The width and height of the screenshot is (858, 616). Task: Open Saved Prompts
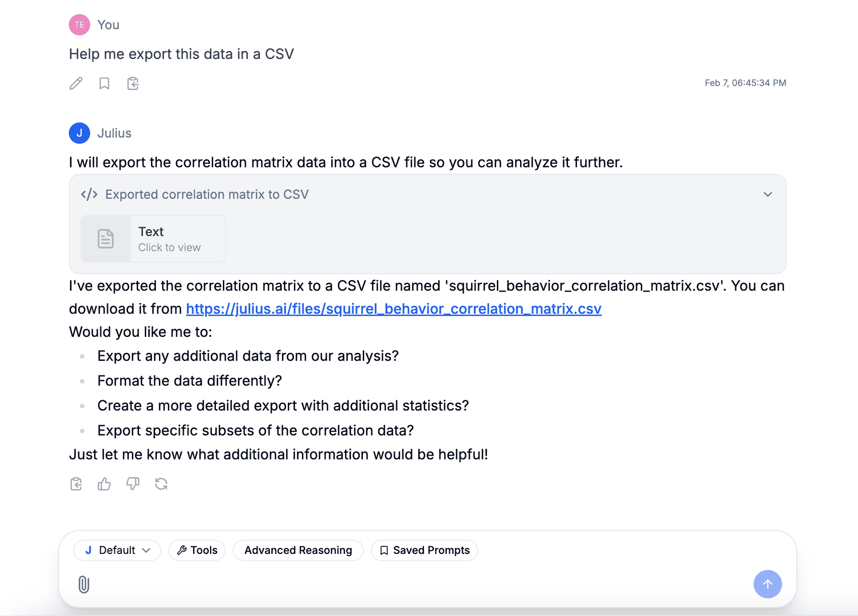(x=424, y=550)
